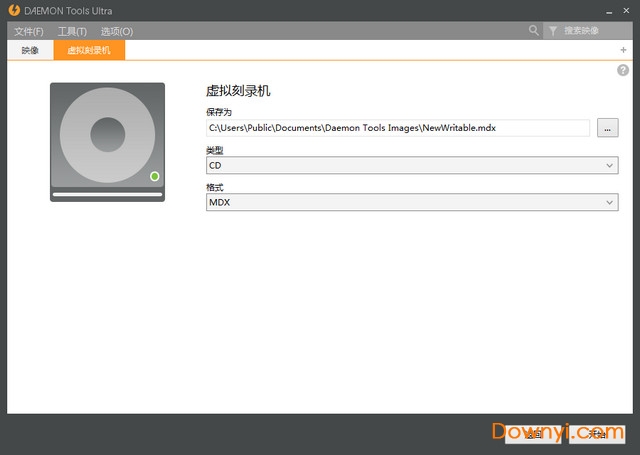This screenshot has height=455, width=640.
Task: Click the DAEMON Tools lightning logo icon
Action: 14,10
